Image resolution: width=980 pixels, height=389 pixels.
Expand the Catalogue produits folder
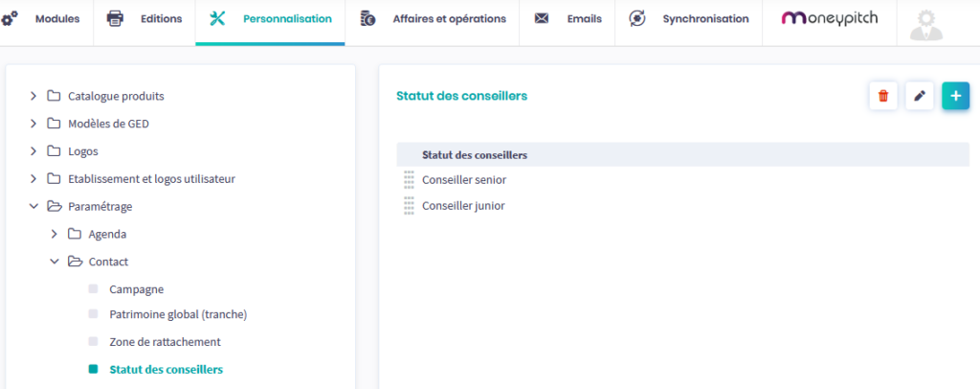33,96
